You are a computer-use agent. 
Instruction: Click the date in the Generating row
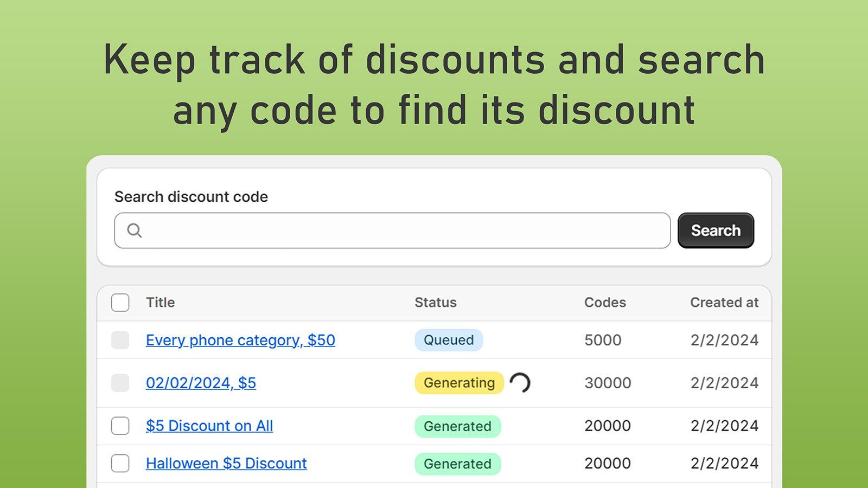click(x=724, y=383)
